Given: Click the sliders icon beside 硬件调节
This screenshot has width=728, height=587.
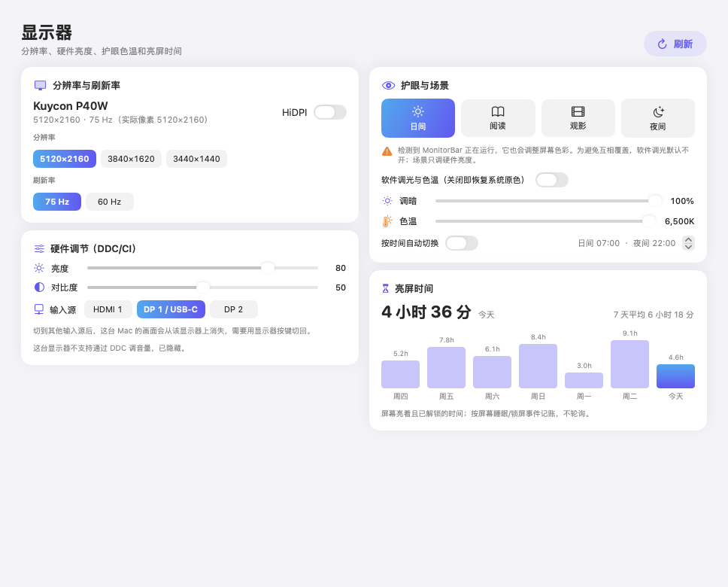Looking at the screenshot, I should [x=39, y=248].
